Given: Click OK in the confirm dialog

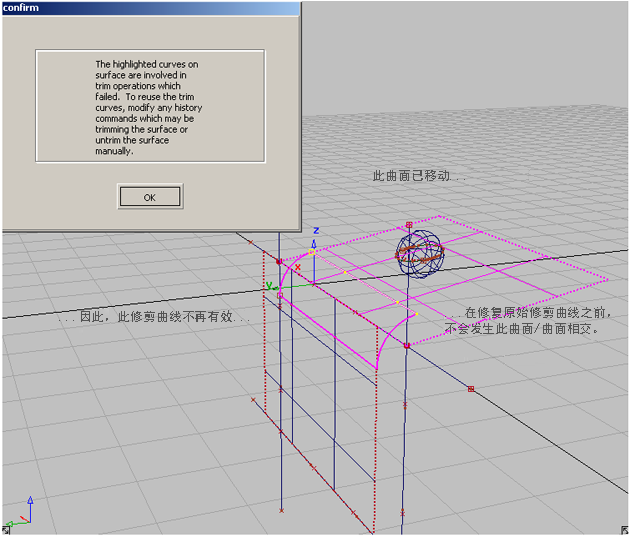Looking at the screenshot, I should pos(150,197).
